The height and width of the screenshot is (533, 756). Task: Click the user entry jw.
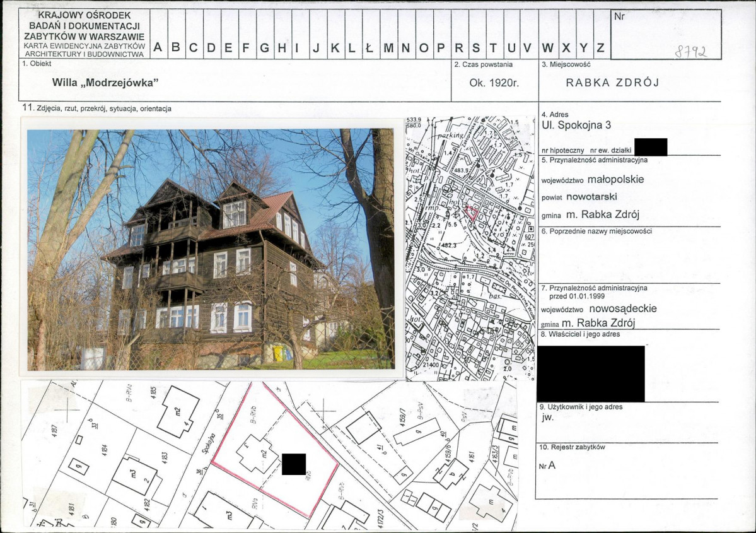(547, 418)
